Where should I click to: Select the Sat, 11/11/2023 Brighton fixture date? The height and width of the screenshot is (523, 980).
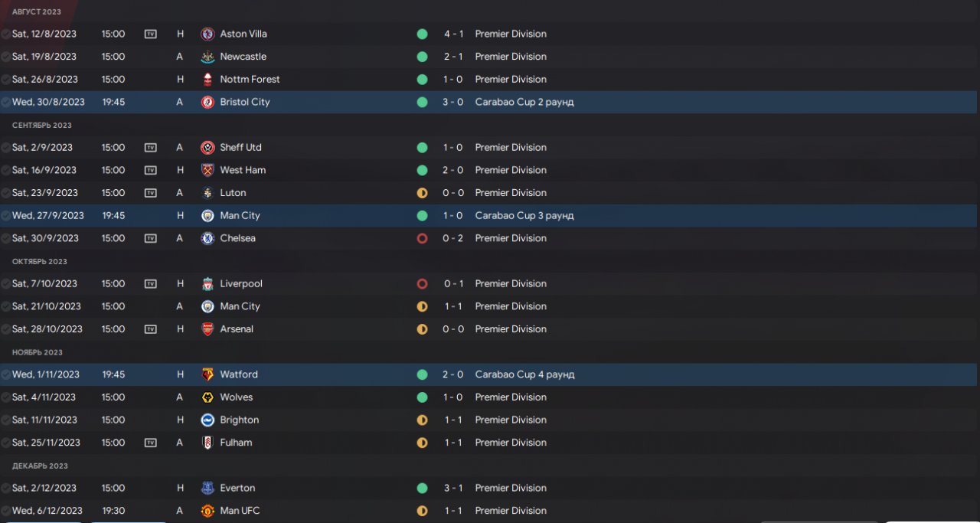44,420
